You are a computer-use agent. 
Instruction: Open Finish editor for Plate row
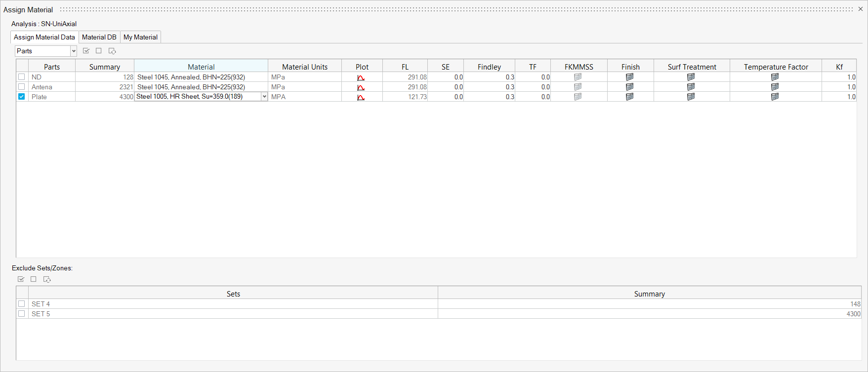pos(630,97)
